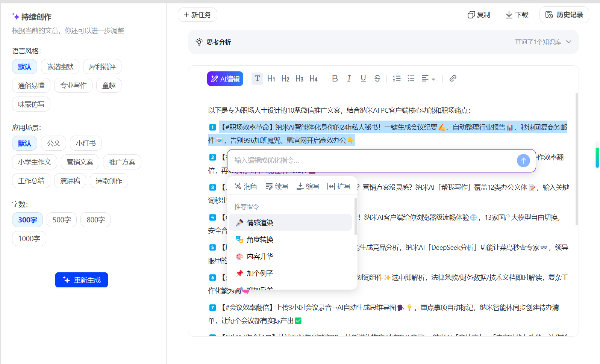Select the 咪蒙仿写 language style
Viewport: 600px width, 364px height.
pyautogui.click(x=31, y=104)
